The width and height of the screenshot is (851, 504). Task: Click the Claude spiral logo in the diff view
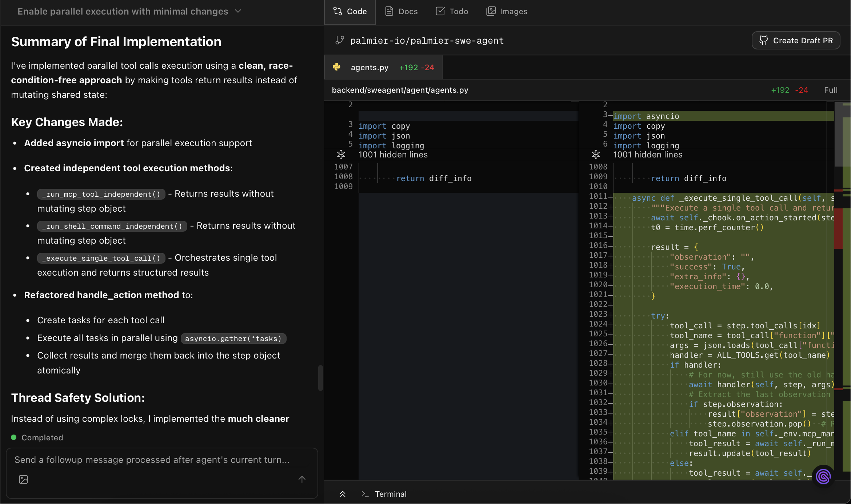(x=823, y=476)
